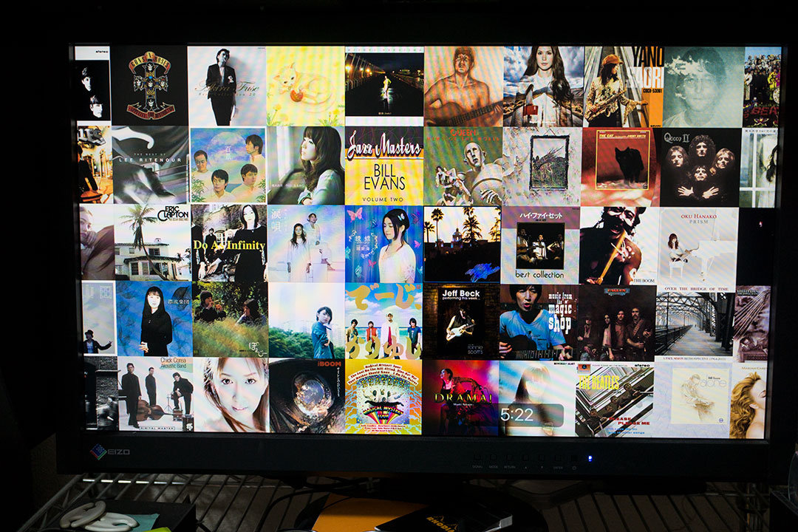The height and width of the screenshot is (532, 798).
Task: Click the woman with butterflies album cover
Action: tap(384, 245)
